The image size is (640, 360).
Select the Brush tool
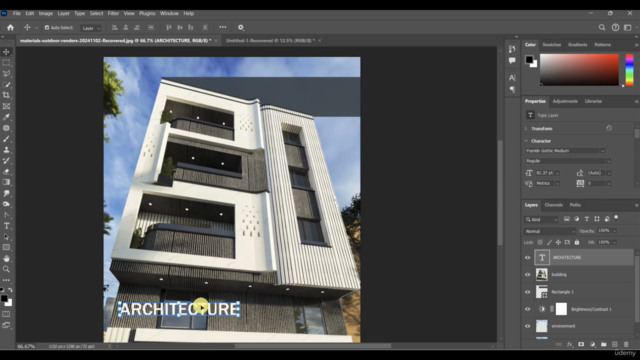pos(6,139)
